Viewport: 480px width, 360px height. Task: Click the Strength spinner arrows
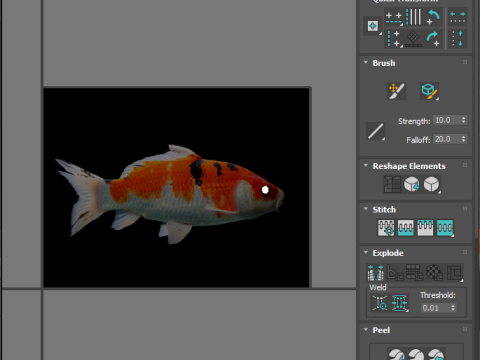463,120
